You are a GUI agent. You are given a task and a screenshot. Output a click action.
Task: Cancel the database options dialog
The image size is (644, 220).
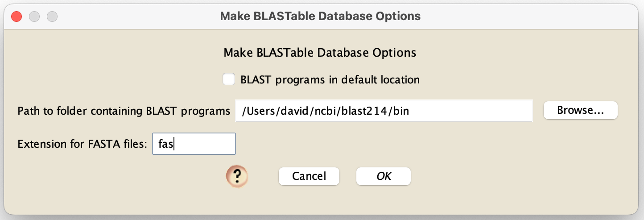click(x=309, y=176)
